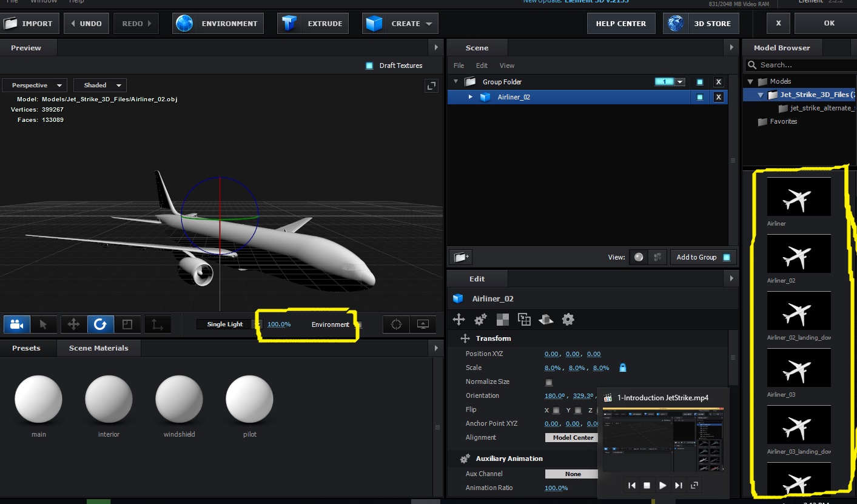The width and height of the screenshot is (857, 504).
Task: Open the checkered texture icon in Edit
Action: click(x=502, y=319)
